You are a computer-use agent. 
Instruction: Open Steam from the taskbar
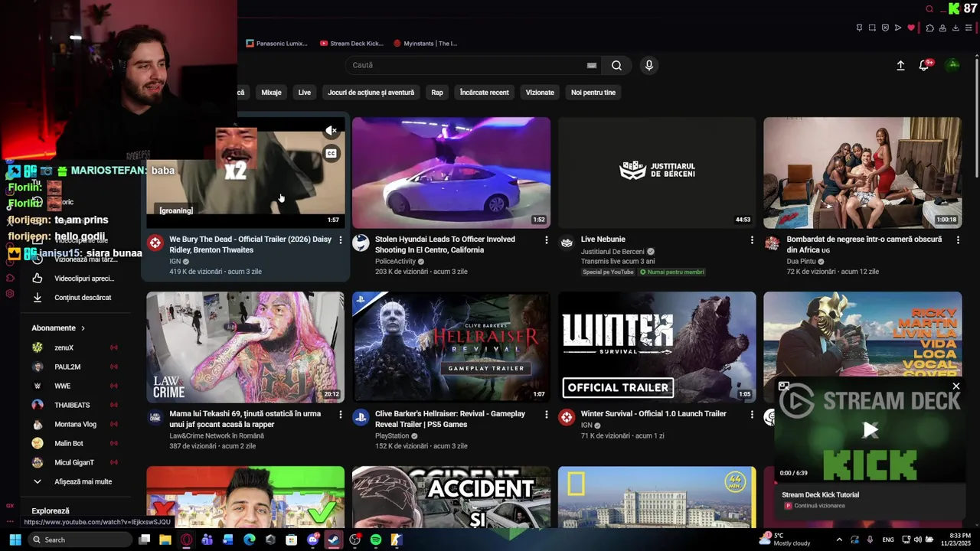tap(333, 540)
